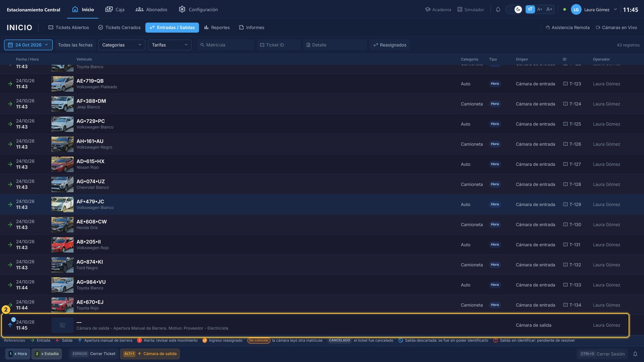Screen dimensions: 644x362
Task: Open the notifications bell icon
Action: point(635,354)
